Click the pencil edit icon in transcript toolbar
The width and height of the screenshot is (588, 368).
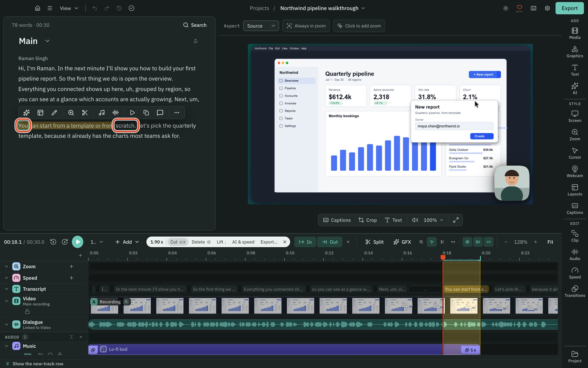pos(54,113)
